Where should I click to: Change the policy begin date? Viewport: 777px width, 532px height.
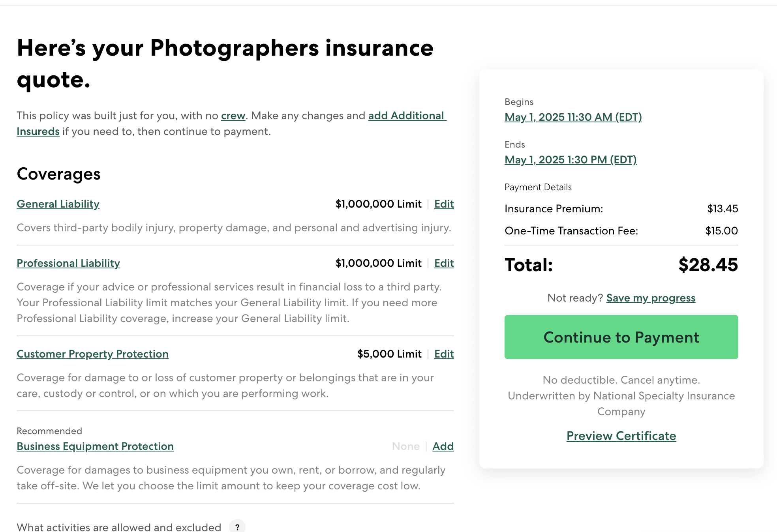(573, 117)
